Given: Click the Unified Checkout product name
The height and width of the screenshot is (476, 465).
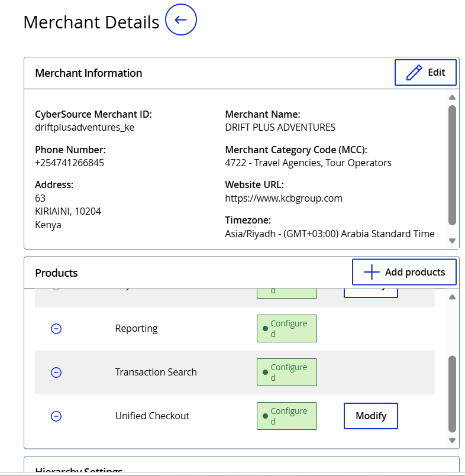Looking at the screenshot, I should coord(152,416).
